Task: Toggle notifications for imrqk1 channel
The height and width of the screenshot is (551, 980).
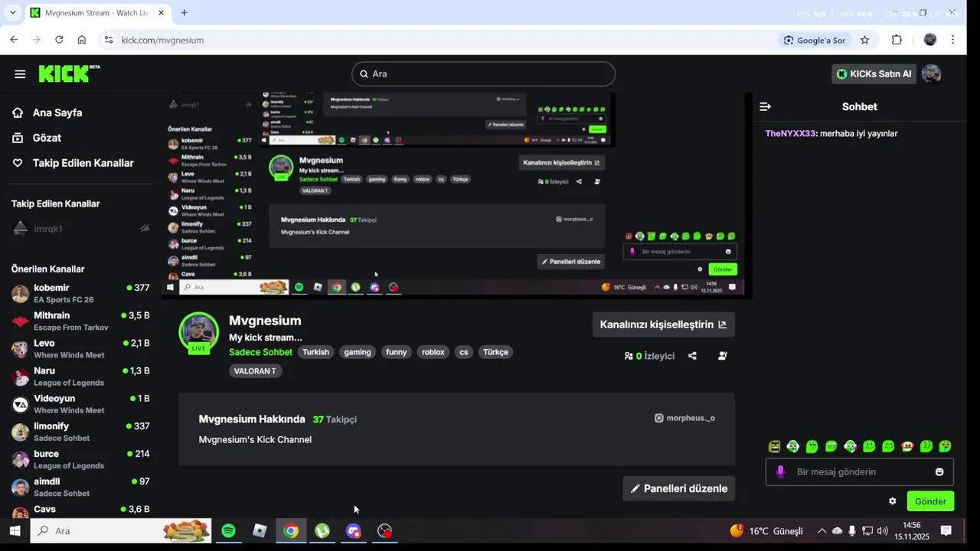Action: click(x=145, y=229)
